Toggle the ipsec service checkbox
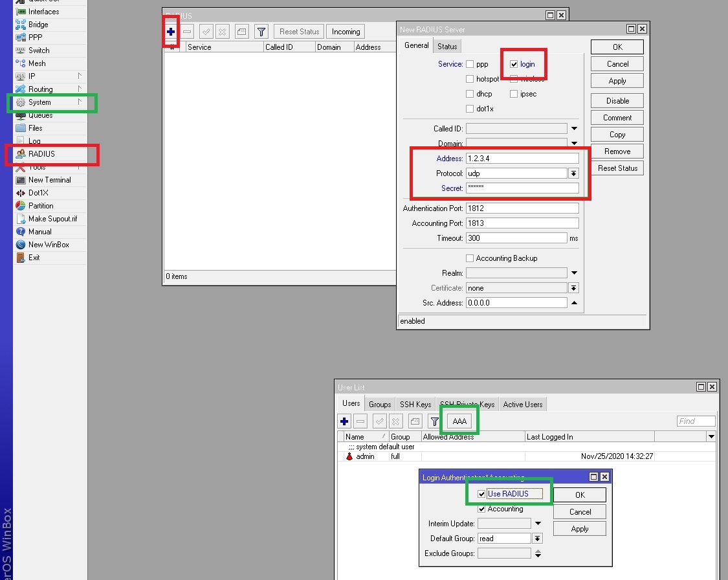 (514, 95)
